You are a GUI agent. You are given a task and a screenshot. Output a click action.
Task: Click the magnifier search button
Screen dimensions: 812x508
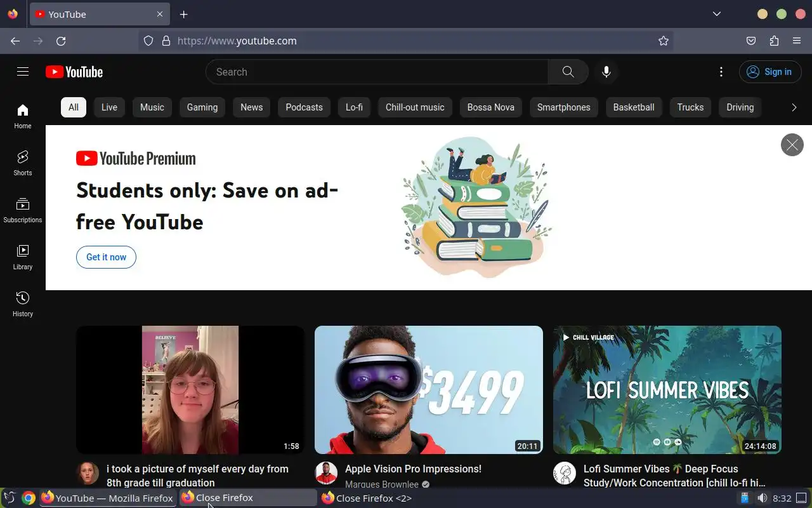click(x=568, y=72)
